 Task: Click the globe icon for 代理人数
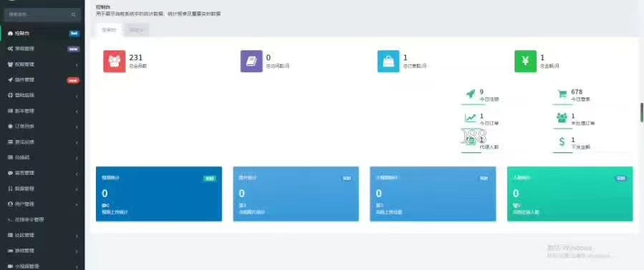pos(472,140)
